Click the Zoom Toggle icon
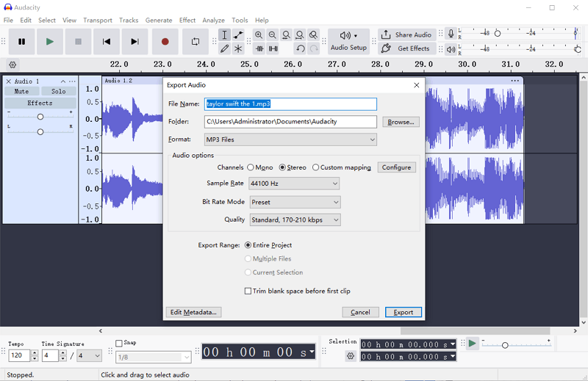Viewport: 588px width, 381px height. click(314, 35)
